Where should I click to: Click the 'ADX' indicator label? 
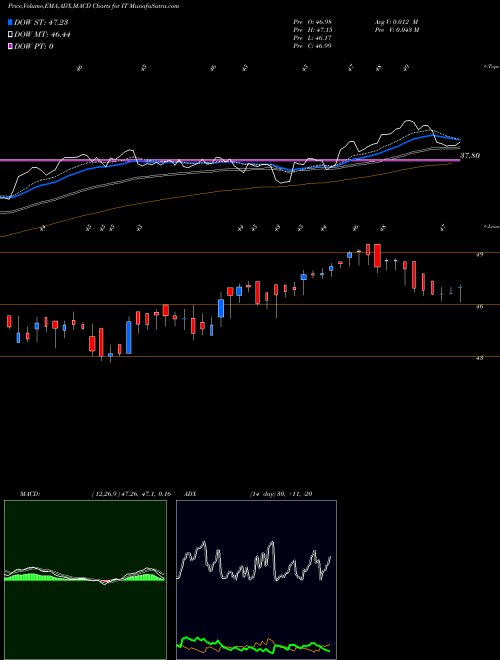(x=191, y=494)
